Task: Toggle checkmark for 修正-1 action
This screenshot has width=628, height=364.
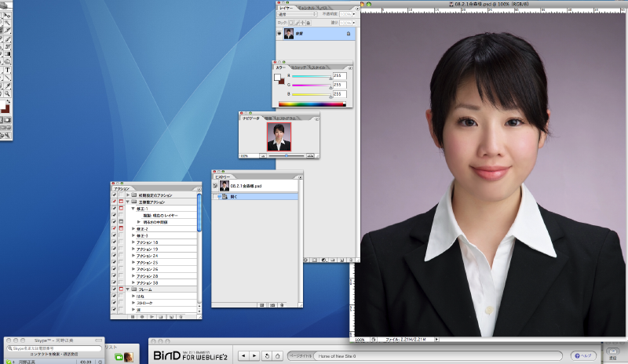Action: tap(114, 209)
